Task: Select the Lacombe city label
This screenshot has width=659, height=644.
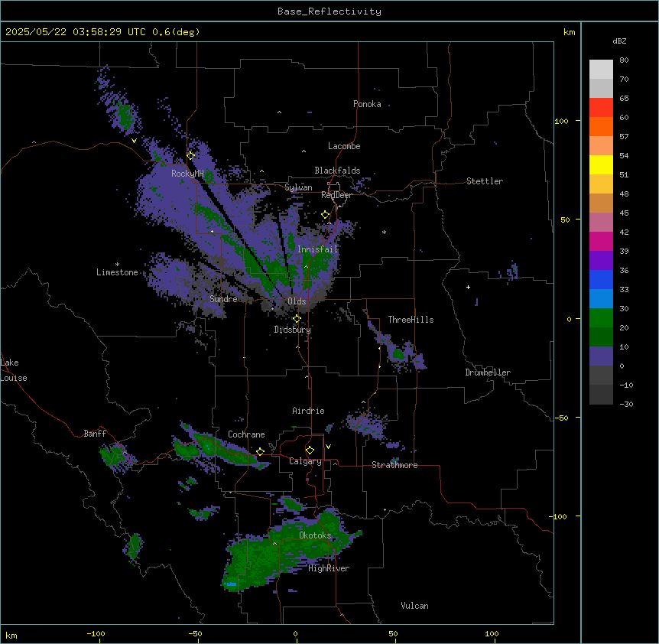Action: click(344, 146)
